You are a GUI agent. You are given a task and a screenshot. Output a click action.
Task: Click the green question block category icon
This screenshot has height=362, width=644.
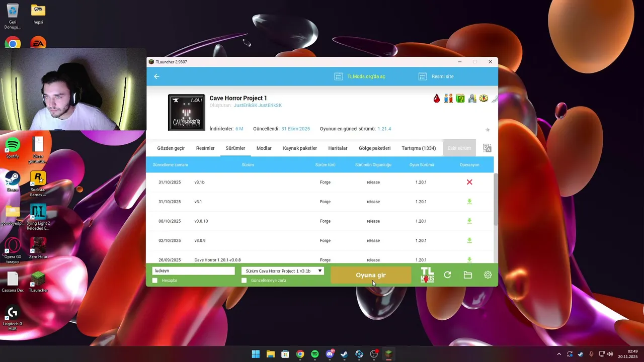click(x=460, y=99)
